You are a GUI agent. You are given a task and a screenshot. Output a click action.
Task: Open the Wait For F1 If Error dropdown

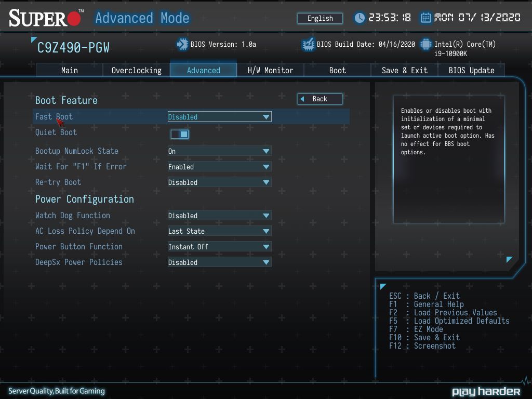(x=220, y=167)
